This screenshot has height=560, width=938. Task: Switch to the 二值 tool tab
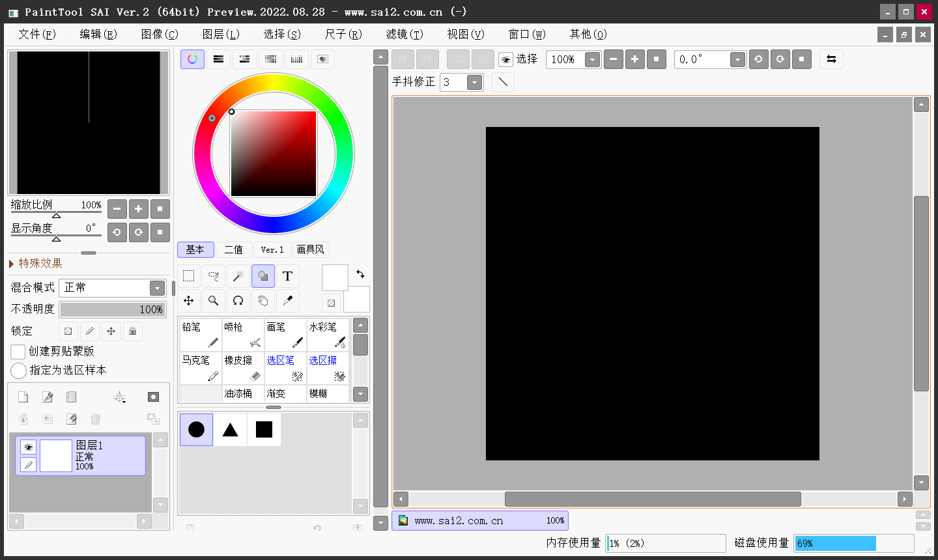click(x=234, y=250)
